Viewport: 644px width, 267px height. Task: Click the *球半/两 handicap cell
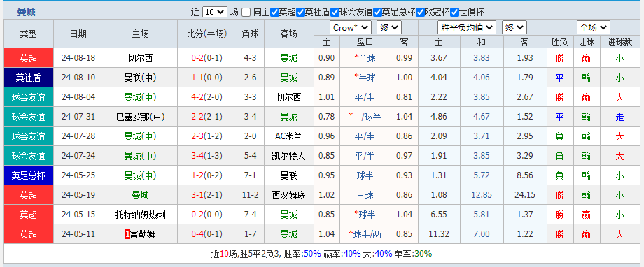[365, 234]
